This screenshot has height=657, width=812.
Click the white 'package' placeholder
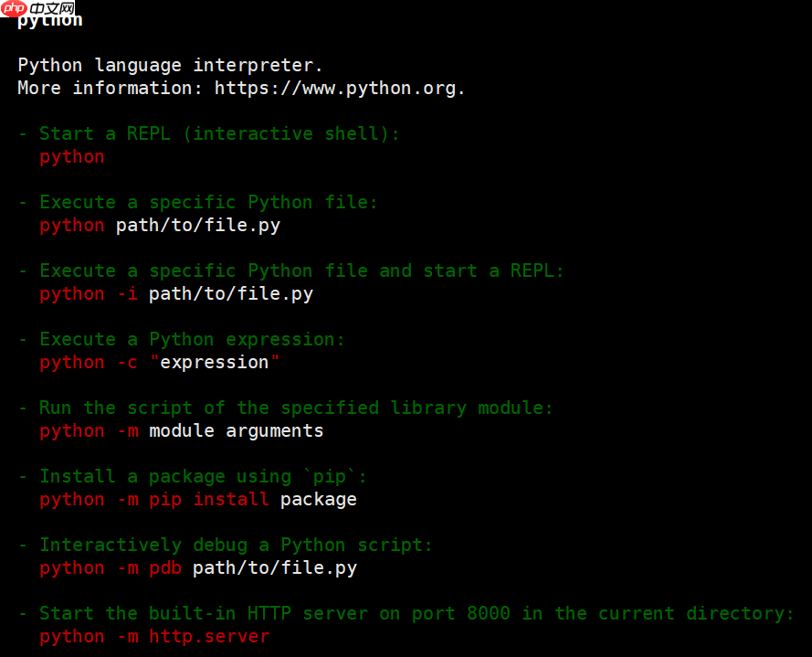coord(319,500)
